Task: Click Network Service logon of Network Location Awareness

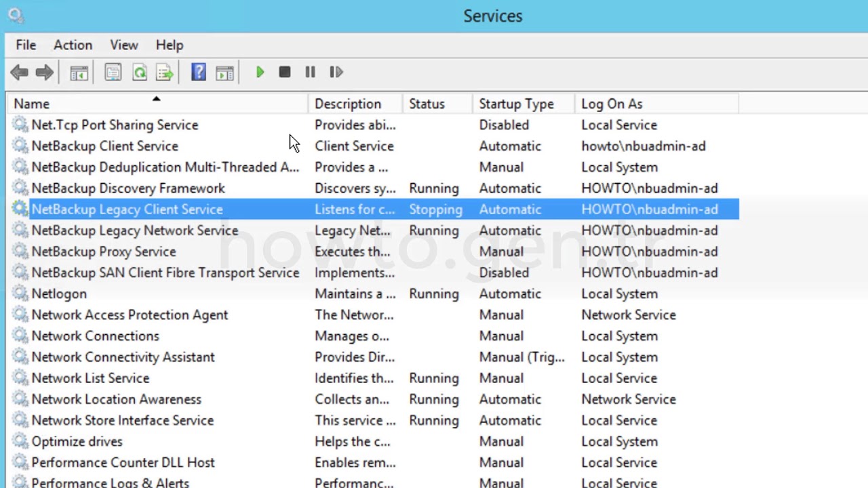Action: coord(629,399)
